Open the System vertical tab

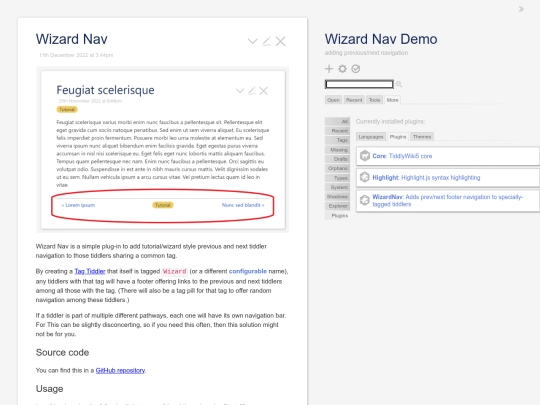point(338,187)
